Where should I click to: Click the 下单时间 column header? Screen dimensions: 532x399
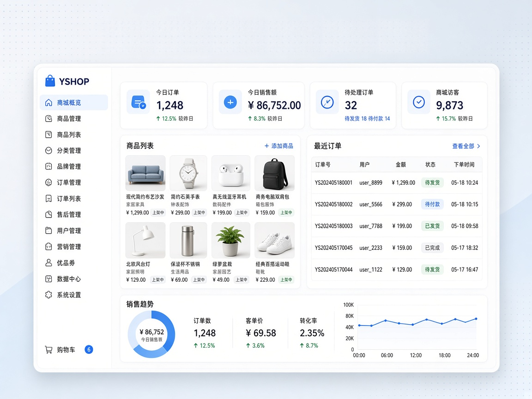tap(464, 164)
